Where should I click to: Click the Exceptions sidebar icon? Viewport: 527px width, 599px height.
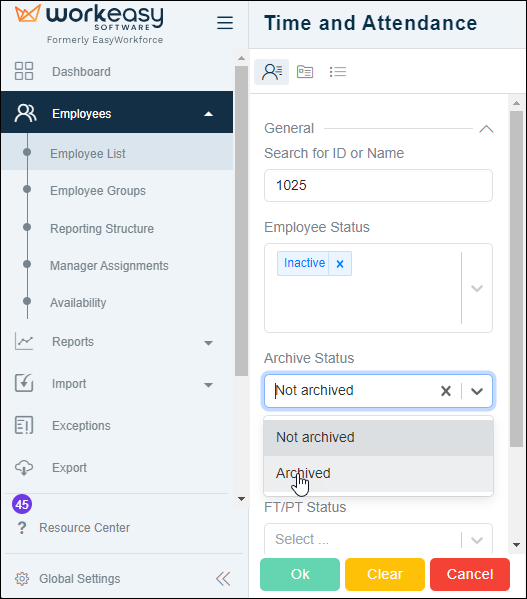[24, 425]
